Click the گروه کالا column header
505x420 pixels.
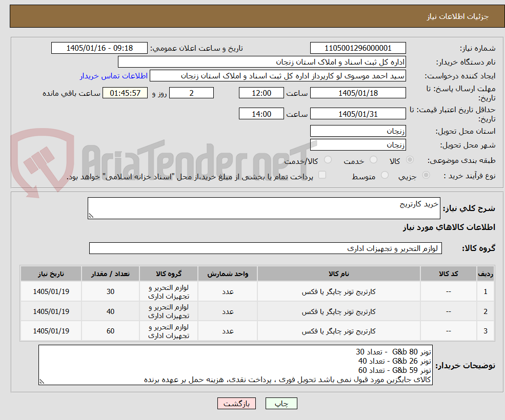[169, 274]
